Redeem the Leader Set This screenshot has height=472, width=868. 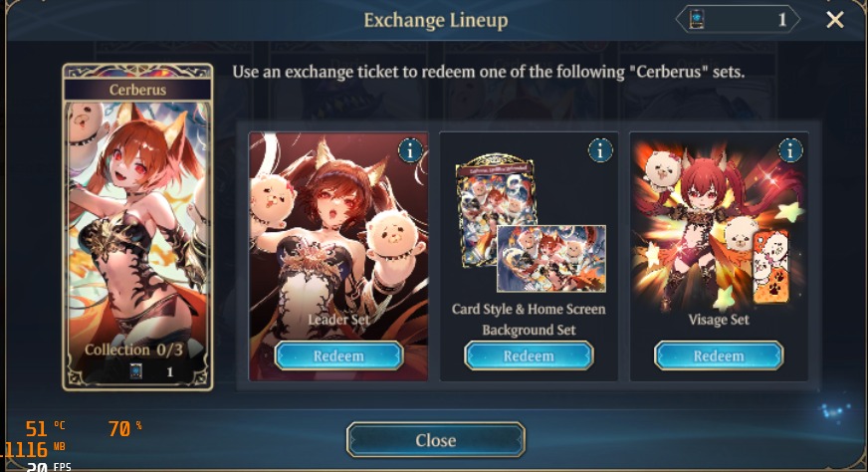pyautogui.click(x=338, y=355)
